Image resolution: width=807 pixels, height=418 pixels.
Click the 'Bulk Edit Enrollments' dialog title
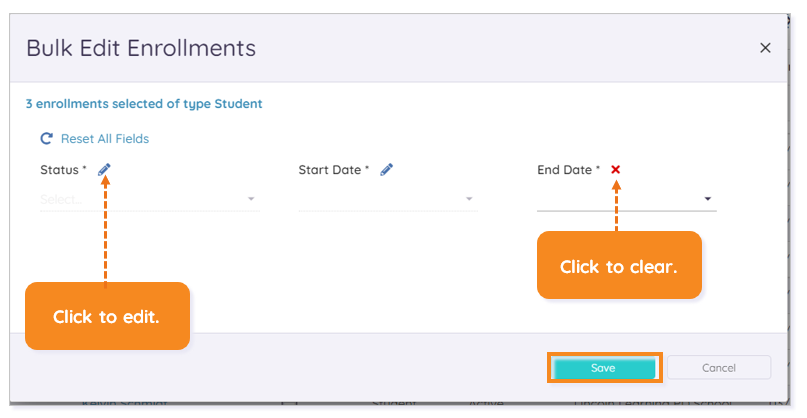point(141,48)
